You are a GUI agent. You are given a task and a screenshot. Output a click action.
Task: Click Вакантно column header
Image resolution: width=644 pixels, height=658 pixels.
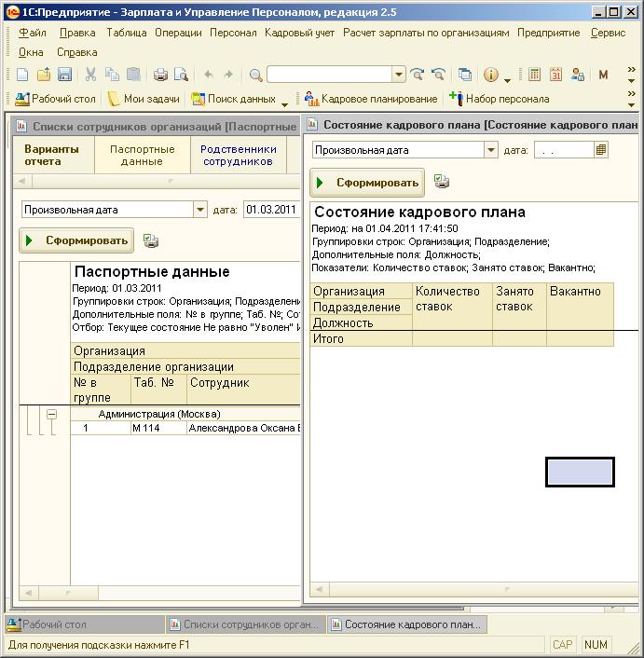(x=580, y=307)
